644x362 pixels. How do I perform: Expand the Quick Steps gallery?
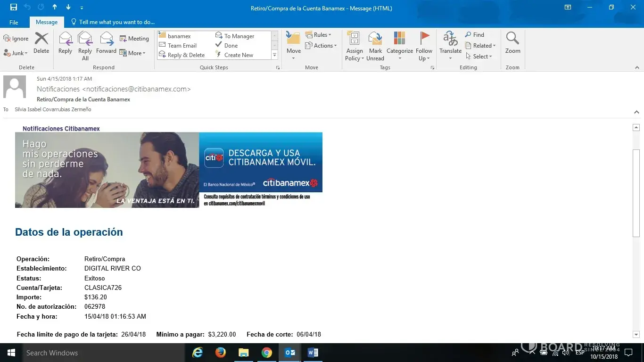coord(274,55)
